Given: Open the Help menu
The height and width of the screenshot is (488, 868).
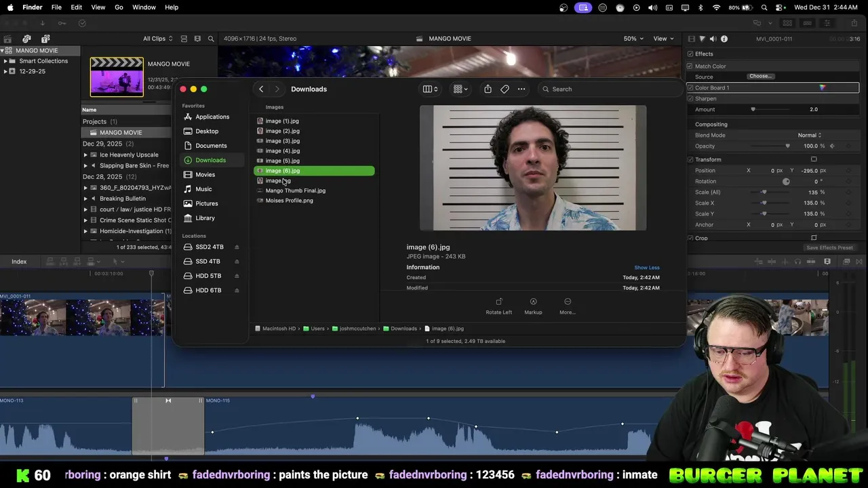Looking at the screenshot, I should pyautogui.click(x=172, y=7).
